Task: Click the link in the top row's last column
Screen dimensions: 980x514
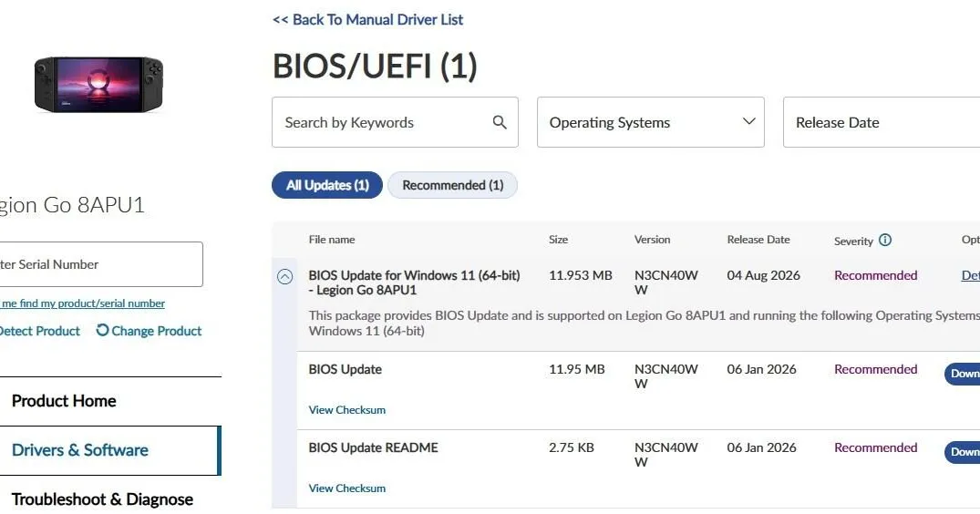Action: pyautogui.click(x=971, y=275)
